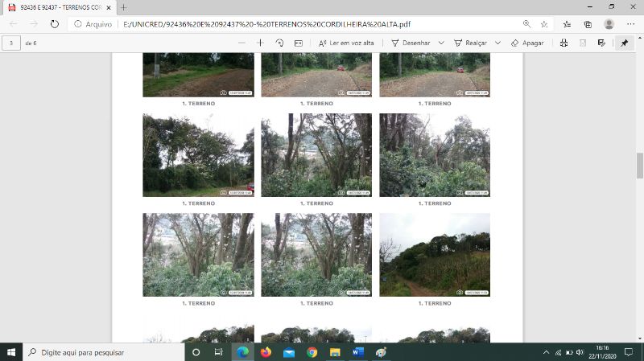Click the vertical scrollbar thumb
Viewport: 644px width, 361px height.
tap(639, 166)
